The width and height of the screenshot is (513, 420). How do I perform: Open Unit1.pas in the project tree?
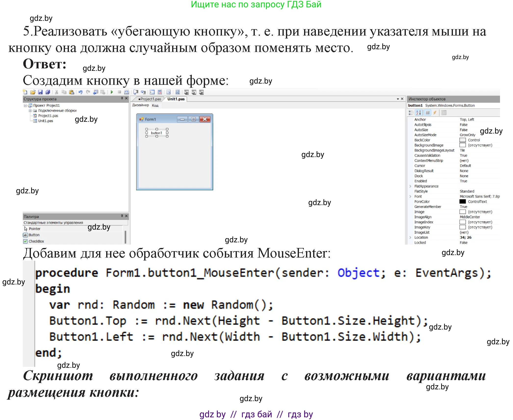point(45,121)
